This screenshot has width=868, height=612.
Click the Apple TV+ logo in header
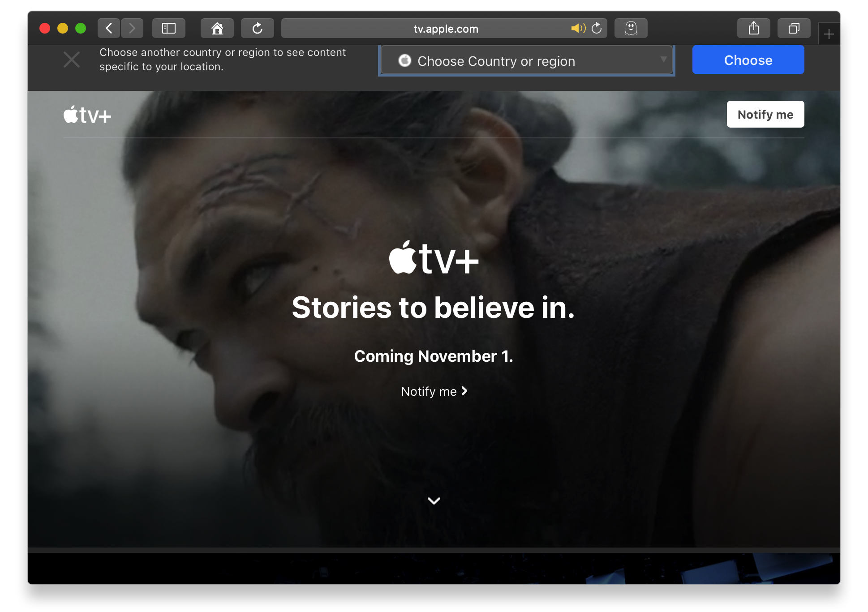[x=87, y=115]
